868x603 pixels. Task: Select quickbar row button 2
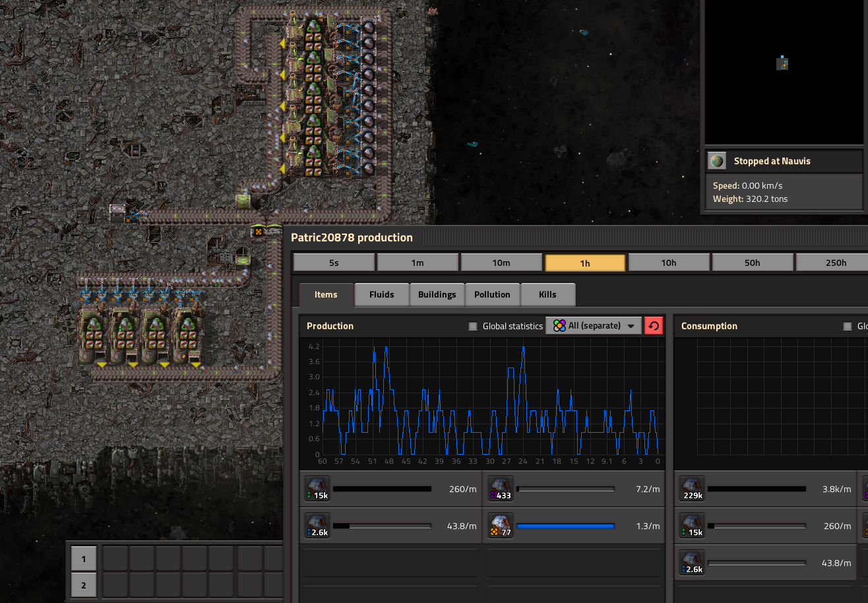[84, 585]
